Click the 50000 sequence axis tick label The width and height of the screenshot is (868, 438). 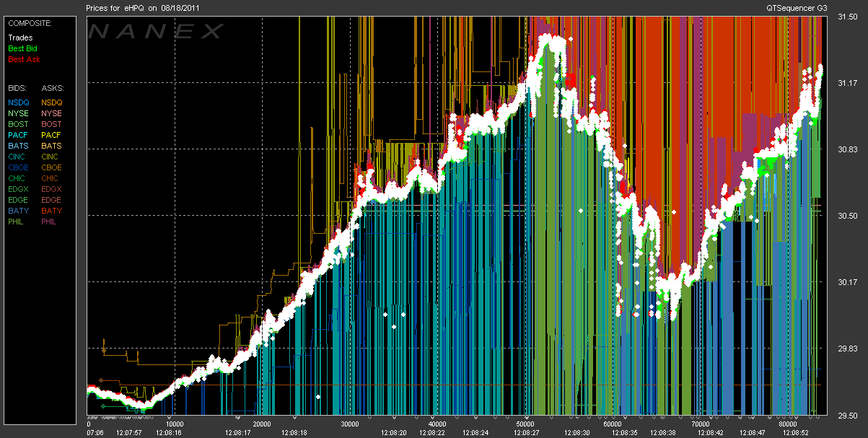(x=527, y=424)
